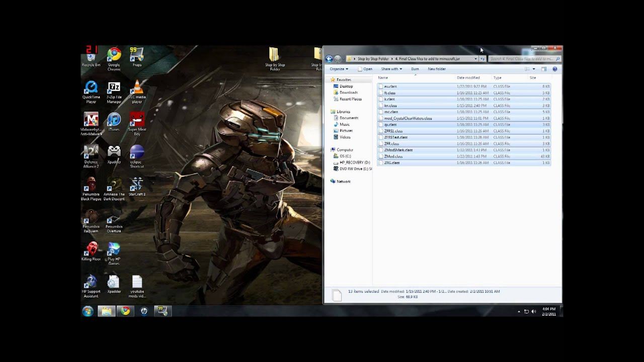This screenshot has height=362, width=644.
Task: Select the Xpadder gamepad desktop icon
Action: point(114,154)
